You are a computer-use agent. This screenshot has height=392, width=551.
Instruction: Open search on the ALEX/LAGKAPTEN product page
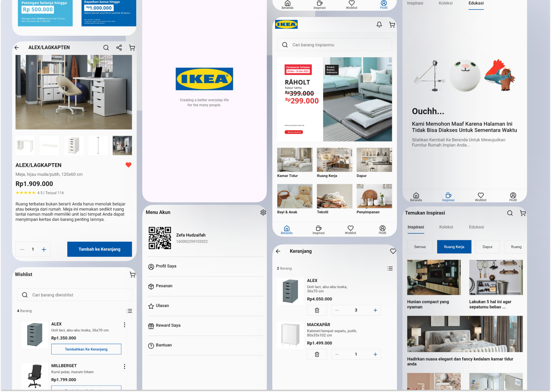[x=106, y=48]
